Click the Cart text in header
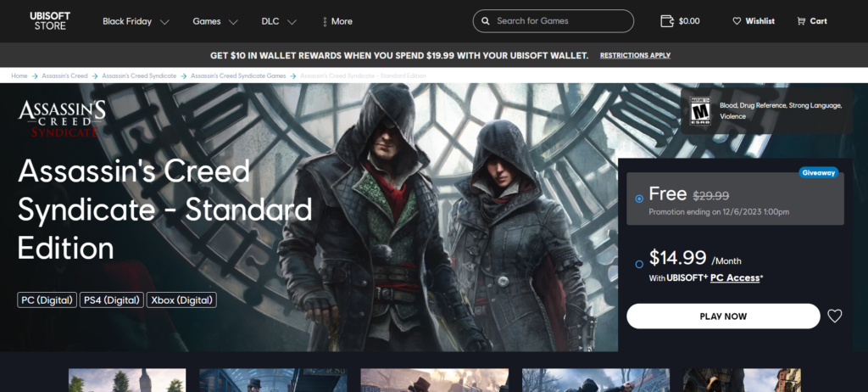This screenshot has height=392, width=868. (x=818, y=21)
